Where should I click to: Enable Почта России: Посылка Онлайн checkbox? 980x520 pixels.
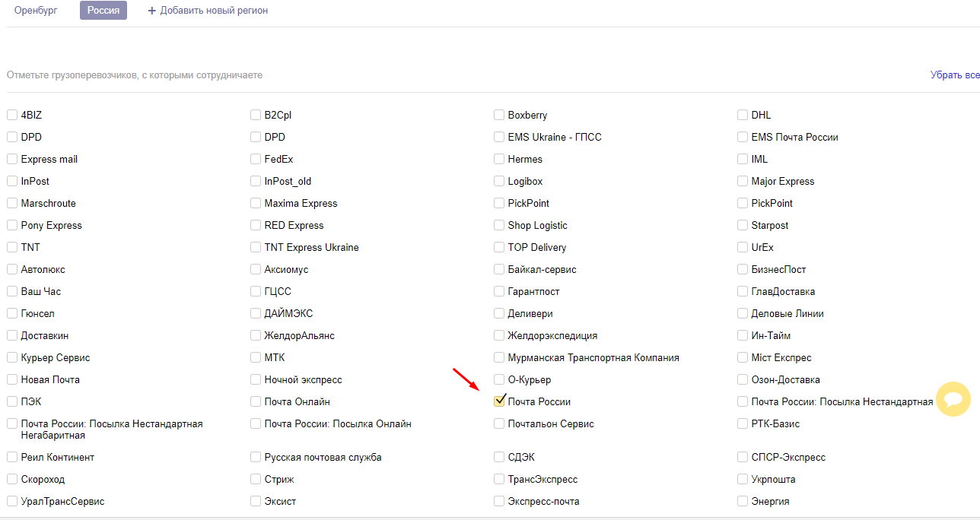[x=256, y=423]
